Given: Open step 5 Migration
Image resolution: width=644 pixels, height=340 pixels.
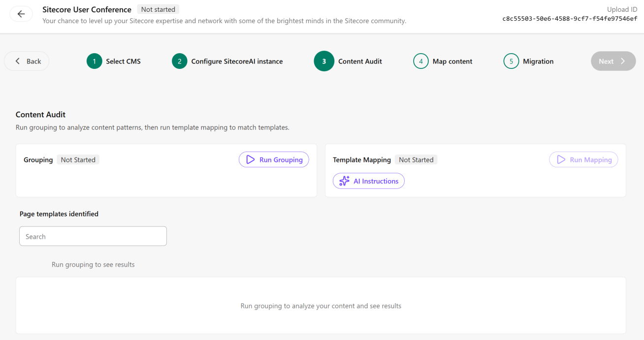Looking at the screenshot, I should pyautogui.click(x=529, y=61).
